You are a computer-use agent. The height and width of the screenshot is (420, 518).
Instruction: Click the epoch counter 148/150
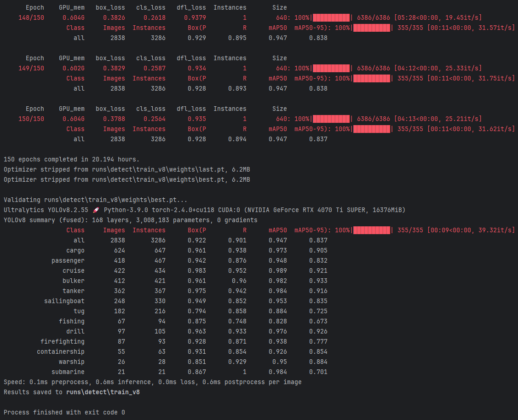click(x=31, y=17)
